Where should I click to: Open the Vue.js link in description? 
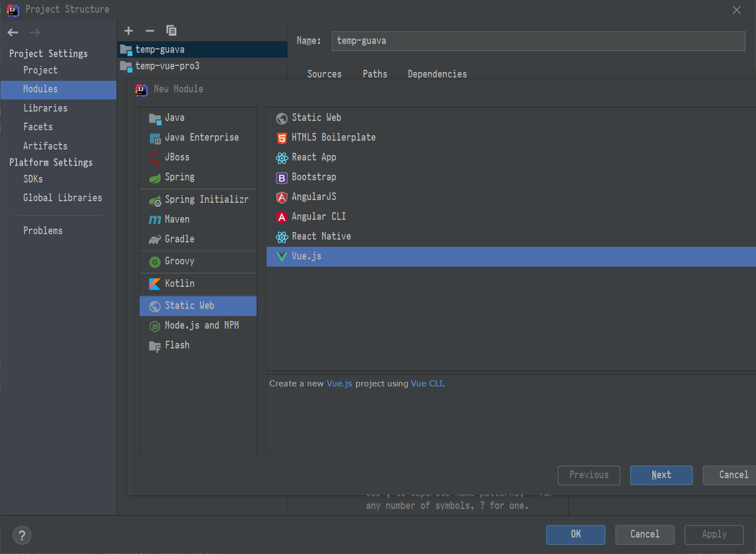339,384
